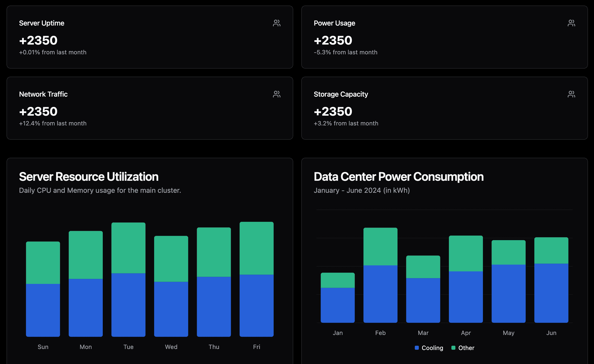
Task: Click the Feb axis label
Action: tap(380, 333)
